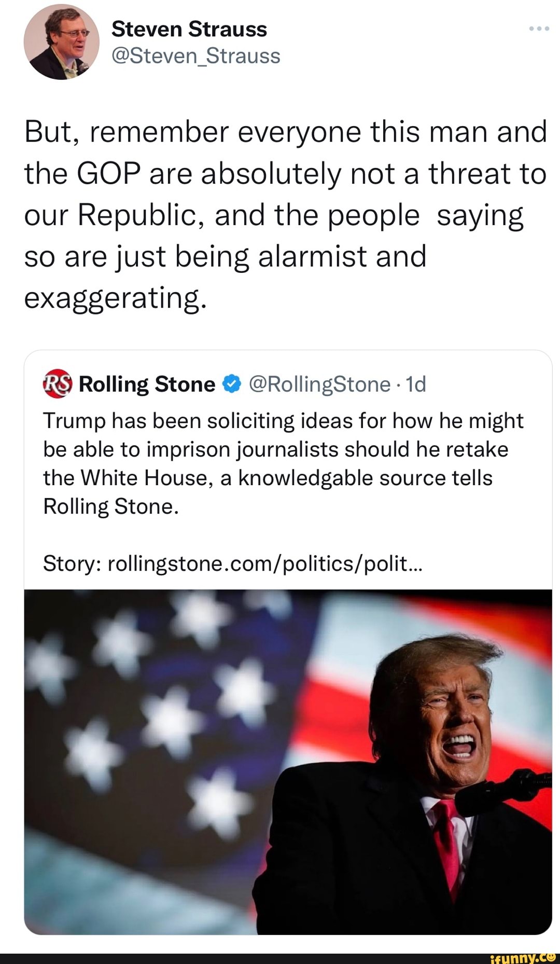Screen dimensions: 560x964
Task: Click the blue verified badge
Action: 231,384
